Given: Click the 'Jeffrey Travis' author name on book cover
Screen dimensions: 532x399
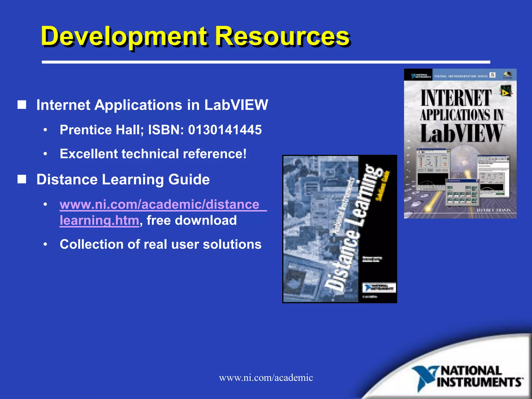Looking at the screenshot, I should point(493,210).
